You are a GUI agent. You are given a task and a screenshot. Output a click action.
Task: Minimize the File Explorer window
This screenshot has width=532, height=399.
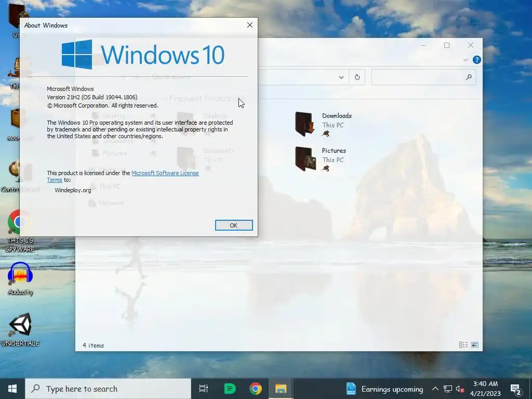[x=423, y=45]
